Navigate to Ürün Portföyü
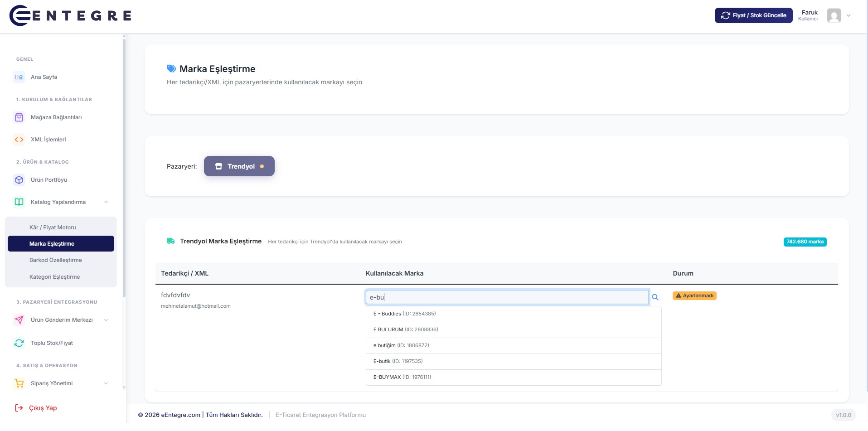 tap(49, 180)
